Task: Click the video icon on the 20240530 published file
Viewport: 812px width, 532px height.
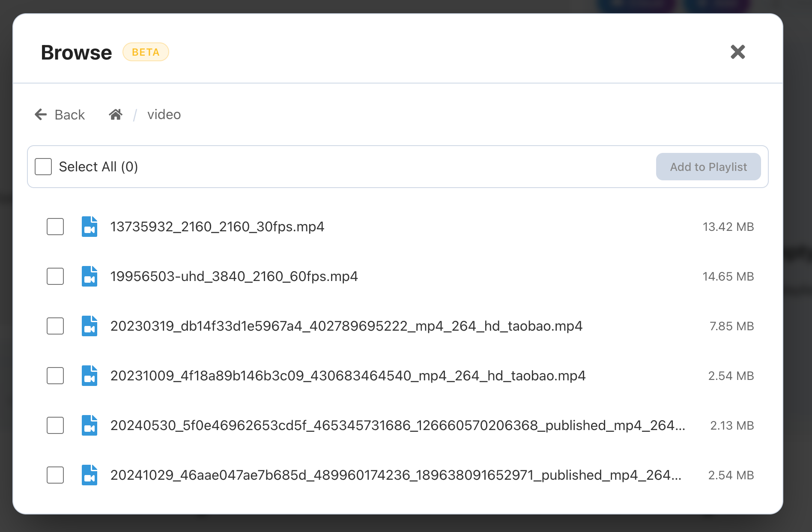Action: pos(90,425)
